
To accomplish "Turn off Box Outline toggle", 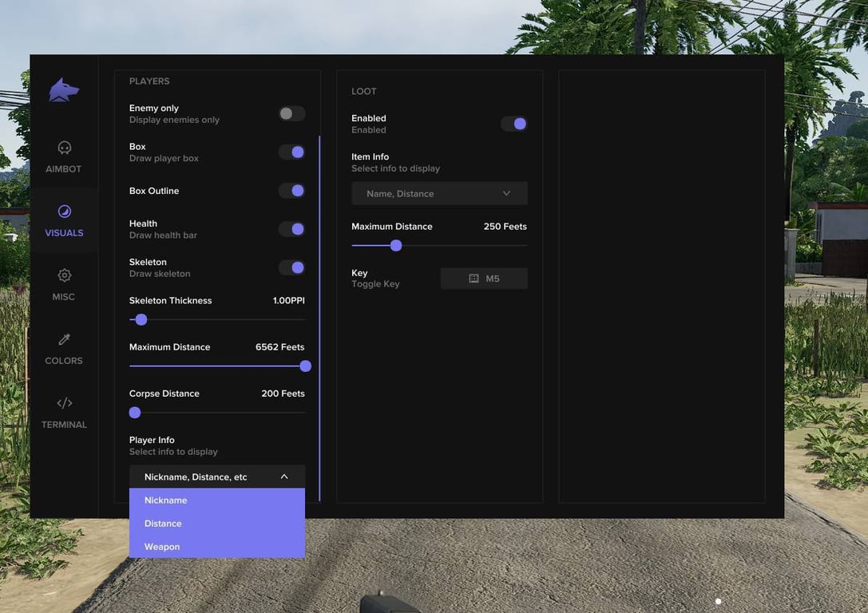I will click(x=291, y=190).
